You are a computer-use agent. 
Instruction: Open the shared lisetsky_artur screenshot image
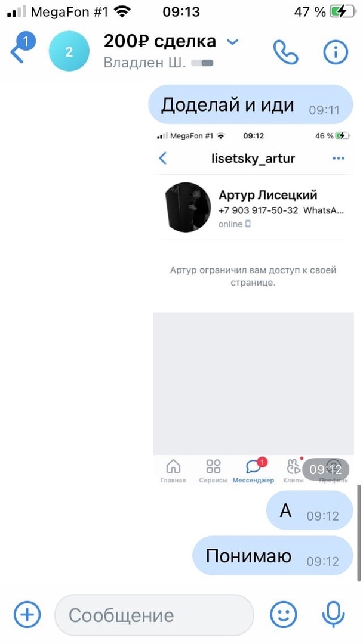tap(253, 307)
